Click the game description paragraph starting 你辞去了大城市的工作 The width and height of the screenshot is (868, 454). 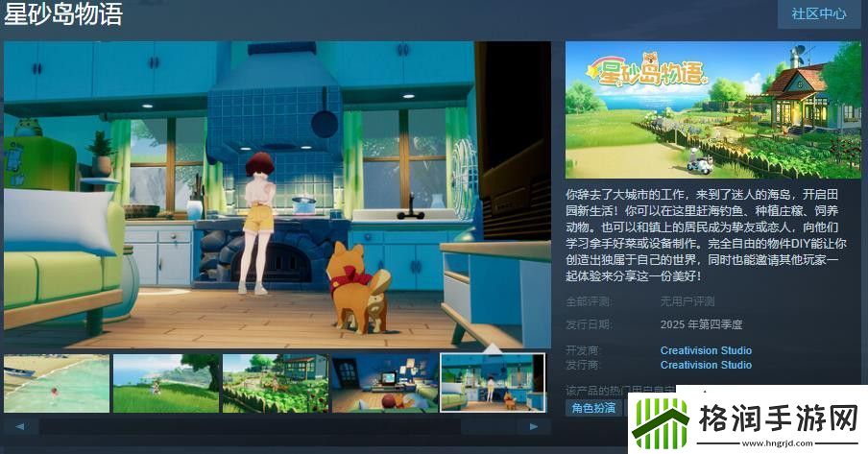click(x=706, y=235)
